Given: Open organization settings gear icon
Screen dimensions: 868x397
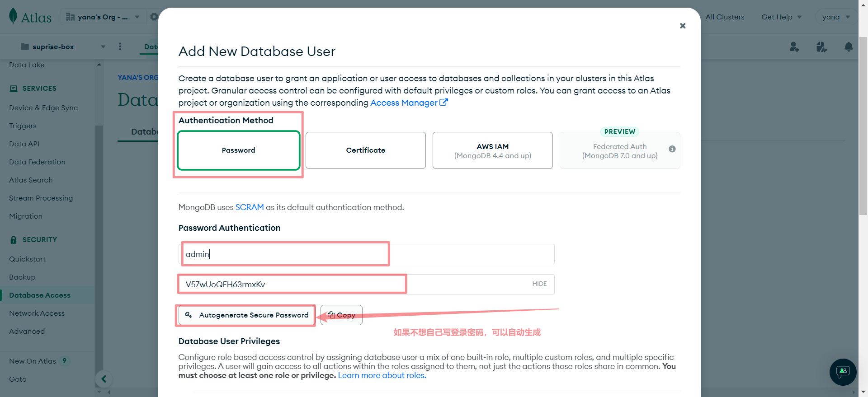Looking at the screenshot, I should point(154,17).
